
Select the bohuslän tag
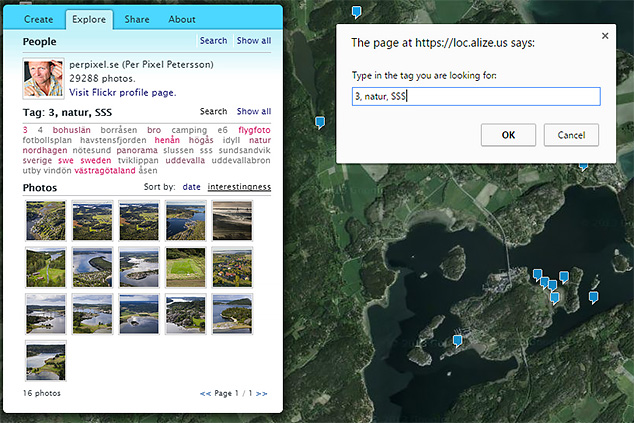[x=72, y=130]
